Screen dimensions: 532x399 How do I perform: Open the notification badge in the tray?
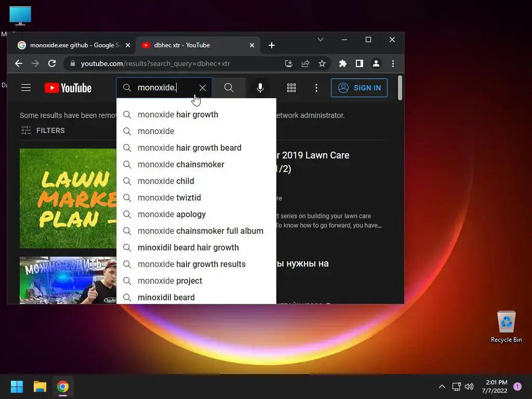[517, 387]
